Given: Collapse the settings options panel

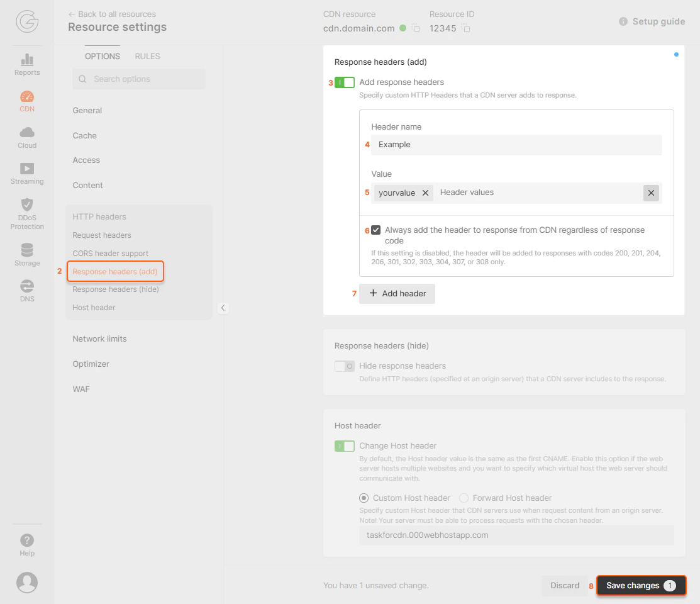Looking at the screenshot, I should pyautogui.click(x=223, y=308).
